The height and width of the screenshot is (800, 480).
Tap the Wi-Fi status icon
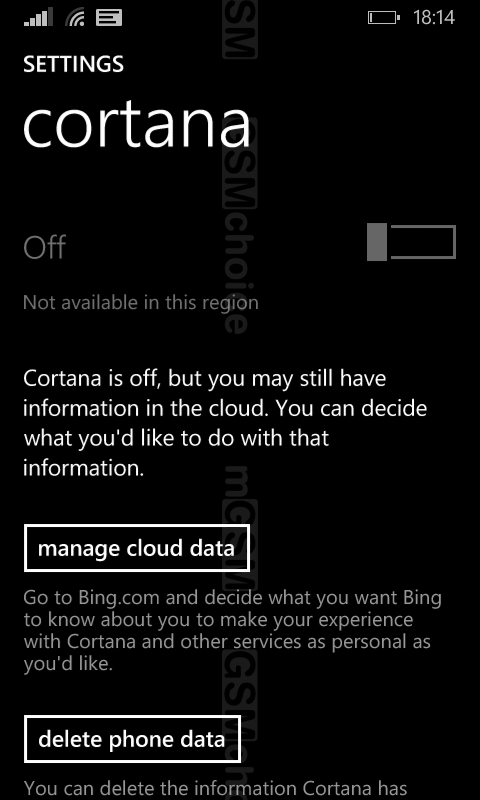(75, 18)
